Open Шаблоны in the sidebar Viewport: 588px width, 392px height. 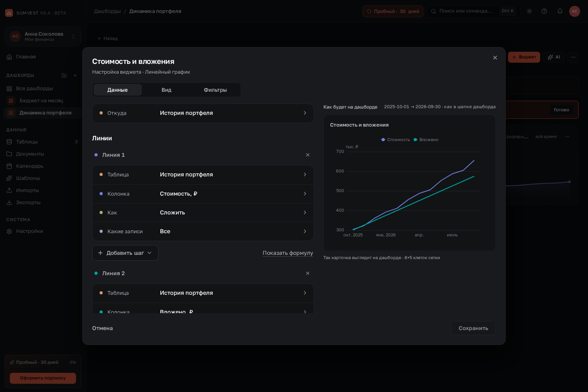[x=42, y=178]
